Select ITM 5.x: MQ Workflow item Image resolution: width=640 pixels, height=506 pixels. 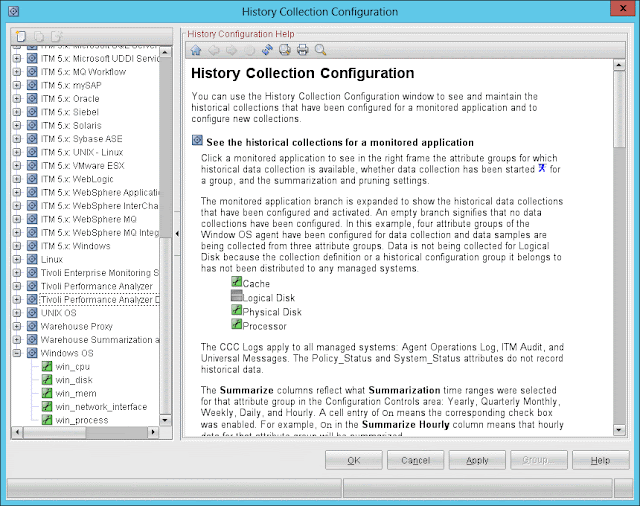tap(83, 72)
